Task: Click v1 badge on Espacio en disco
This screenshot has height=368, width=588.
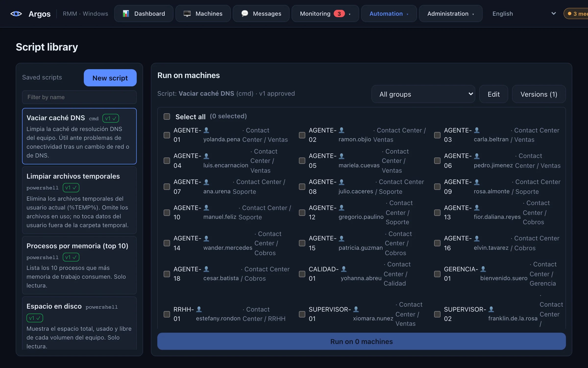Action: [35, 318]
